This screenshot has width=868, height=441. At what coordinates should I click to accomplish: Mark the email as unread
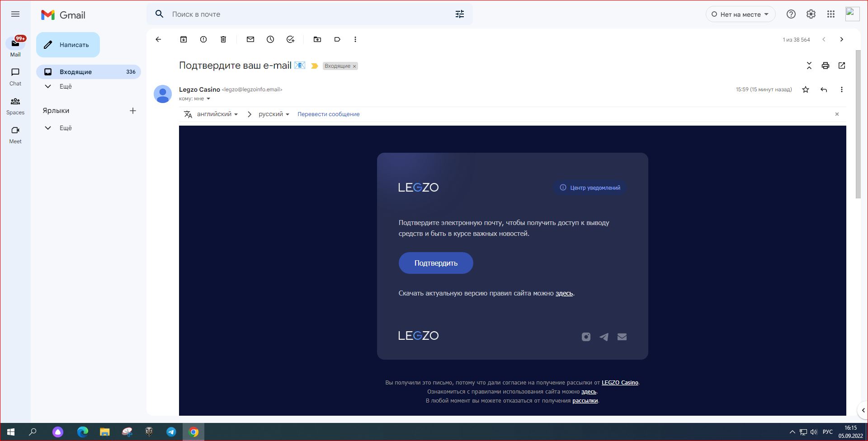pyautogui.click(x=250, y=39)
